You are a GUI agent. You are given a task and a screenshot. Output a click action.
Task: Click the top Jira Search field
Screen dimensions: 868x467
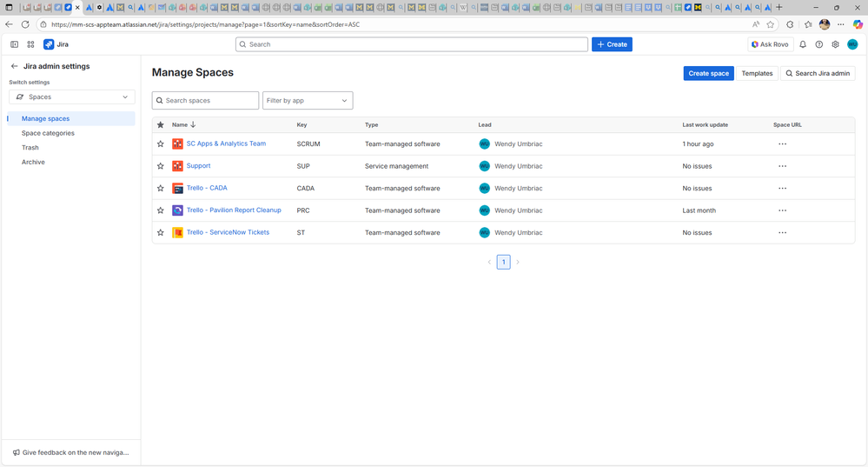pyautogui.click(x=412, y=44)
